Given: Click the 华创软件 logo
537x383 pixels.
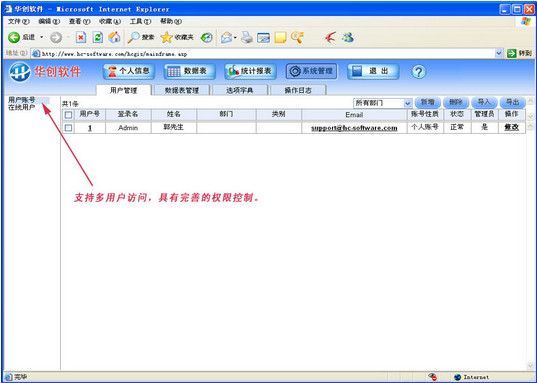Looking at the screenshot, I should 45,72.
